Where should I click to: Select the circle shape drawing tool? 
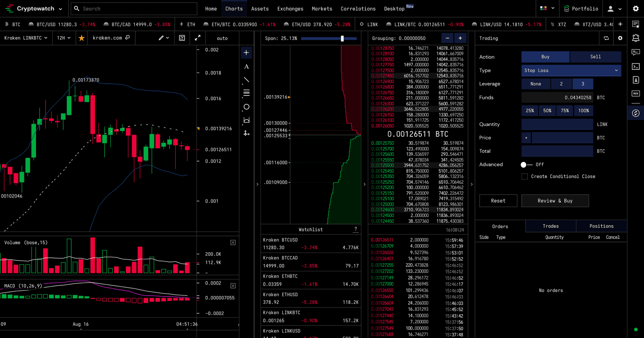tap(247, 107)
